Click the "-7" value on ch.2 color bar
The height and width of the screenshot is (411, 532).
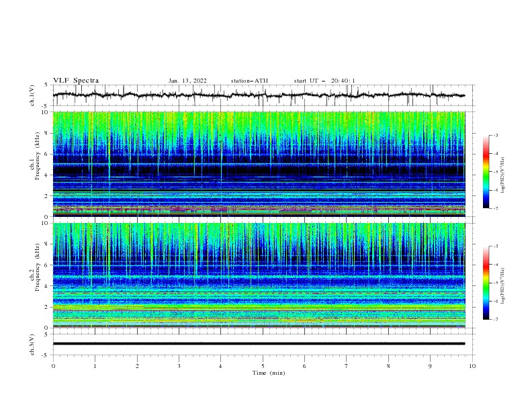[496, 320]
